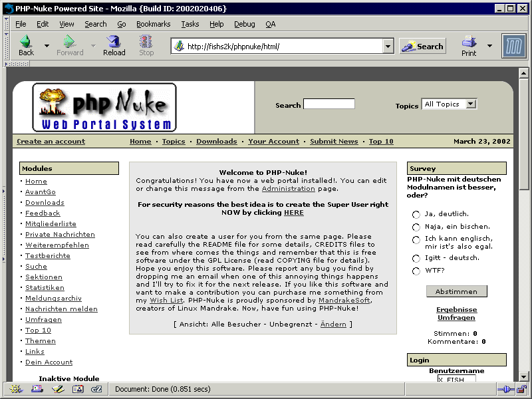This screenshot has width=532, height=399.
Task: Click the scrollbar up arrow
Action: (x=523, y=73)
